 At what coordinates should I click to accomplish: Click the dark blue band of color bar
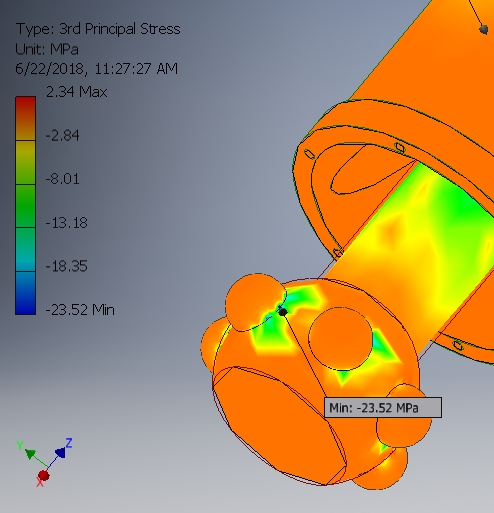[26, 293]
